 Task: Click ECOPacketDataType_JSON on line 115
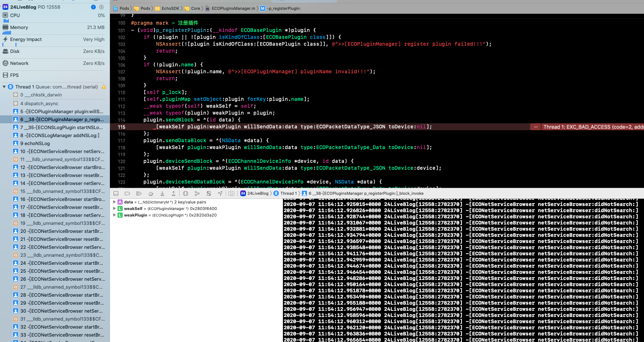point(350,127)
